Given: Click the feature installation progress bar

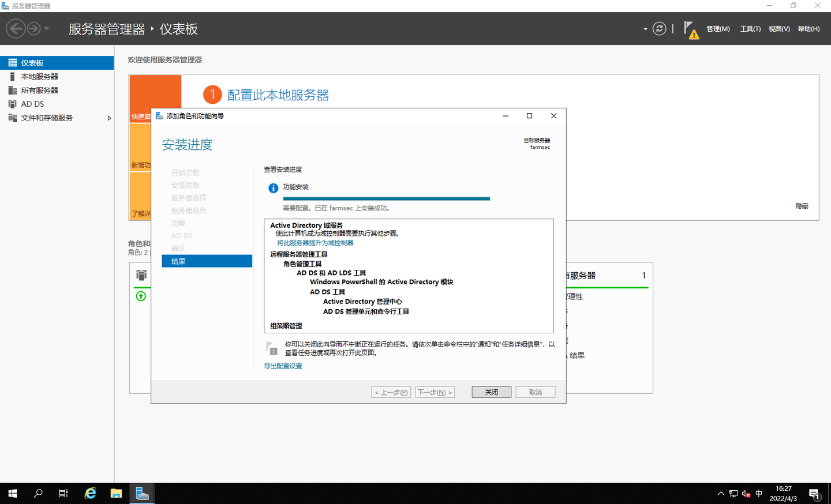Looking at the screenshot, I should [x=386, y=198].
